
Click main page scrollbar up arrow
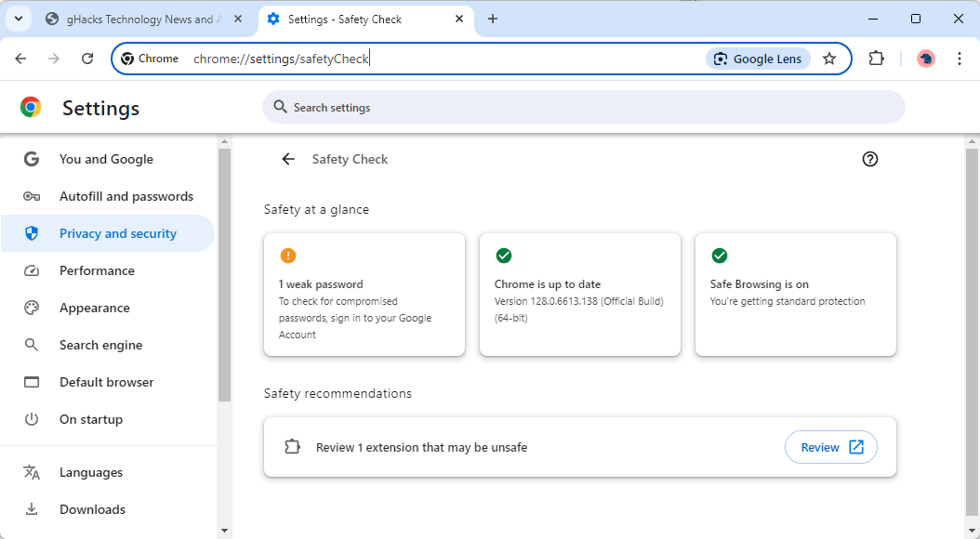click(x=972, y=142)
